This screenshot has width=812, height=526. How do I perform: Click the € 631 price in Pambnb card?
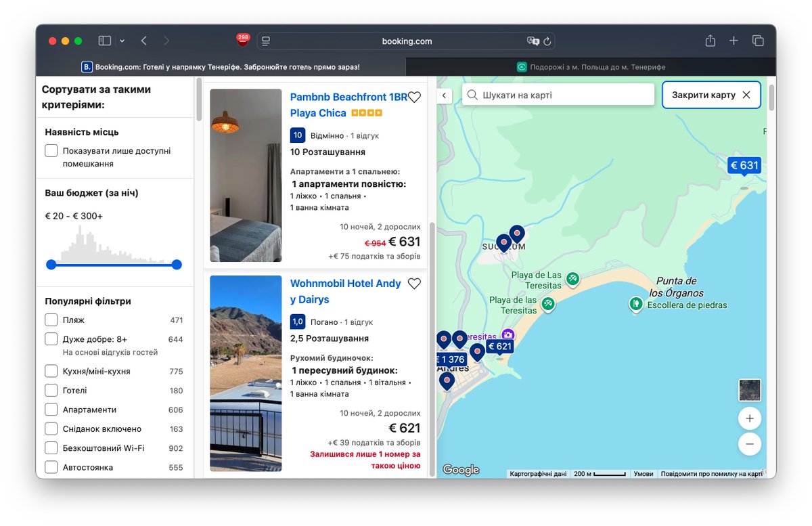click(405, 242)
